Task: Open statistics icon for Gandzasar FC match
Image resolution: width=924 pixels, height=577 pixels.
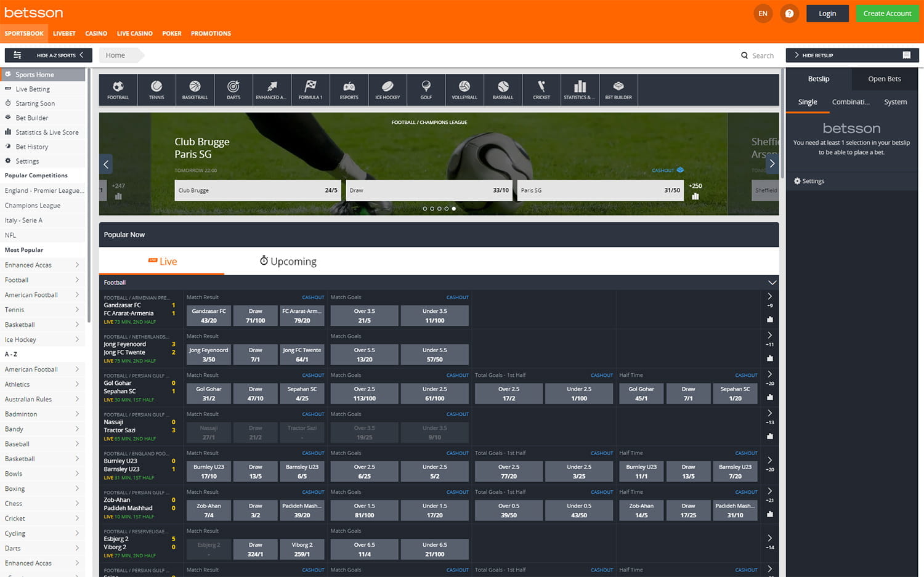Action: tap(770, 319)
